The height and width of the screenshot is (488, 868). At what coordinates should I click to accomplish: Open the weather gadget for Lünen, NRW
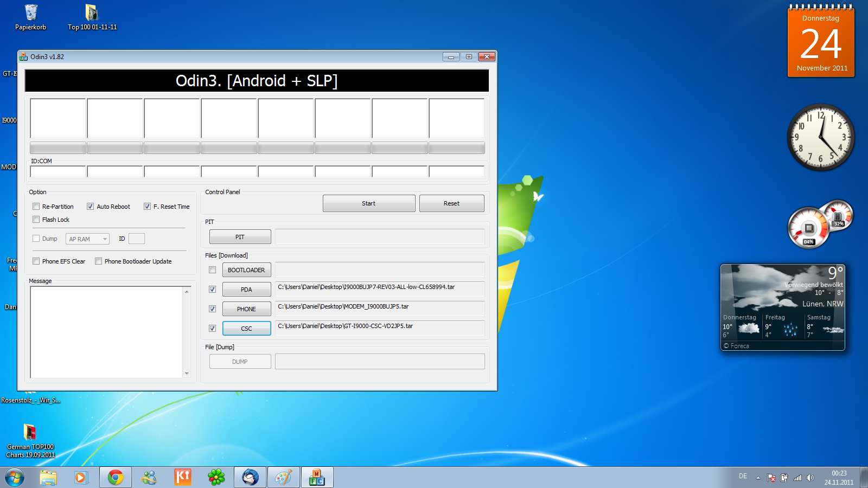[783, 307]
